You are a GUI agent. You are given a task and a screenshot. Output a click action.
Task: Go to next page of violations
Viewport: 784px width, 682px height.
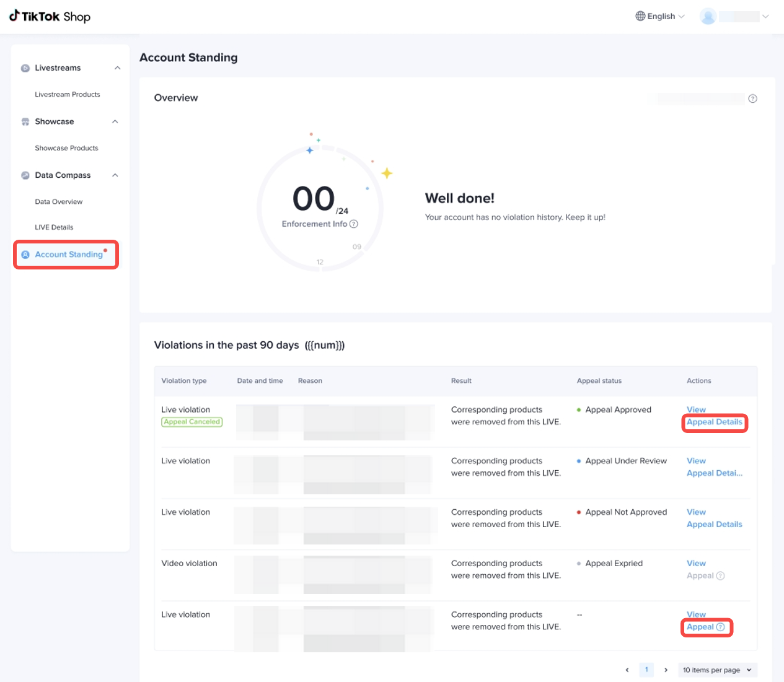pos(666,670)
